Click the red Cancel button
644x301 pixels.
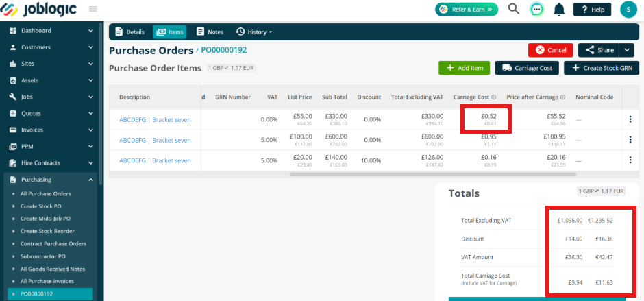[x=551, y=50]
